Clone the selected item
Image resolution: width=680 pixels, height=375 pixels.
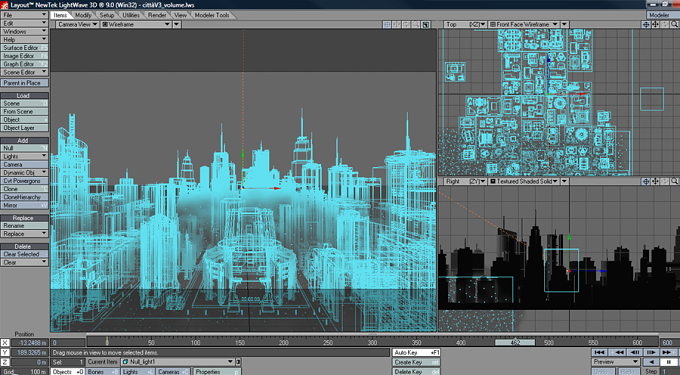24,189
